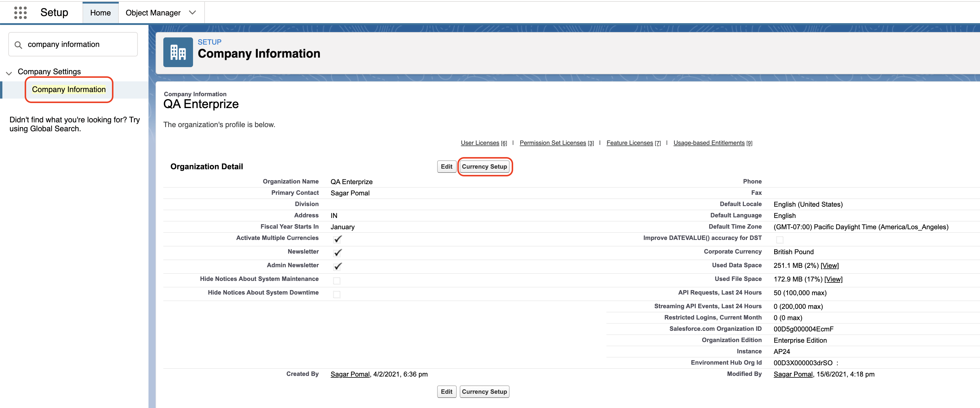This screenshot has height=408, width=980.
Task: Click the top Currency Setup button
Action: pyautogui.click(x=484, y=167)
